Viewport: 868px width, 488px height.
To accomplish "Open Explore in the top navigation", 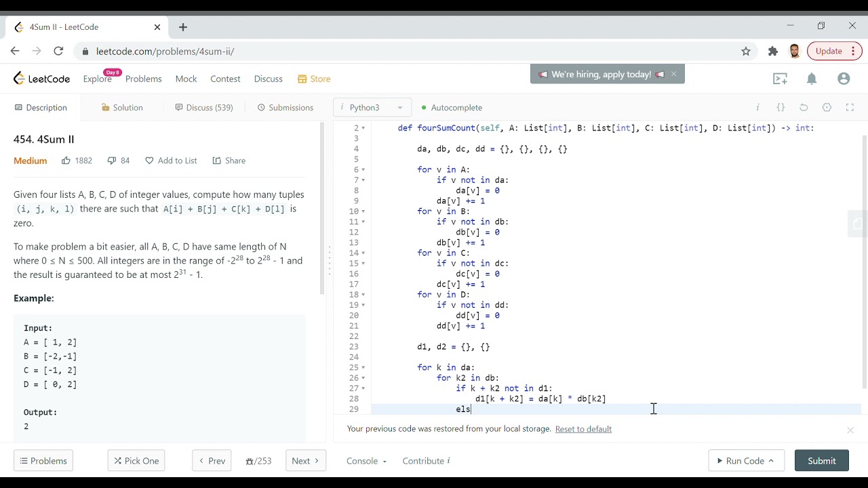I will [x=98, y=79].
